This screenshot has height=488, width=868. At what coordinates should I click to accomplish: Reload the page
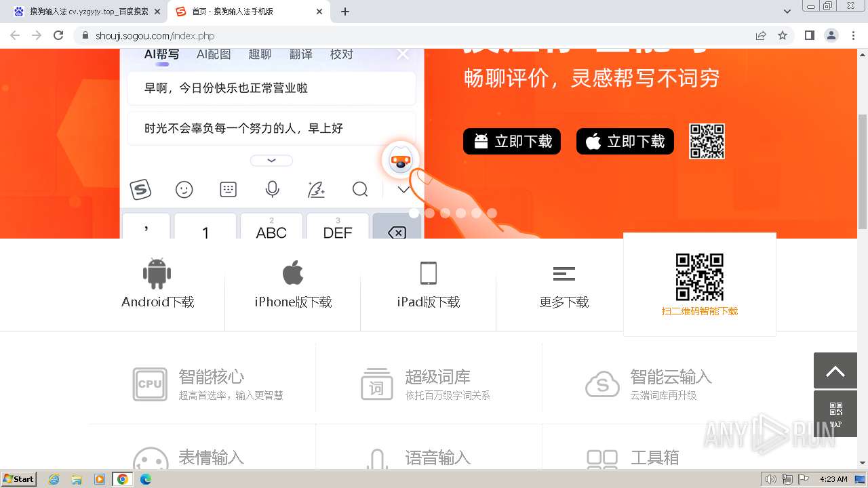point(58,35)
